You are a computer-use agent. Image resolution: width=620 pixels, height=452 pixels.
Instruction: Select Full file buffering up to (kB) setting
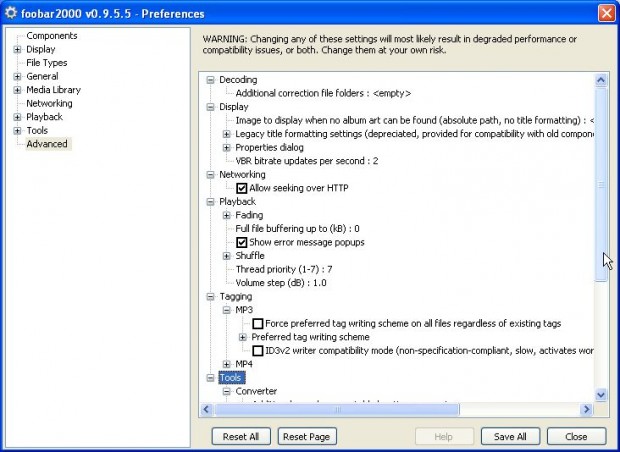[x=297, y=229]
